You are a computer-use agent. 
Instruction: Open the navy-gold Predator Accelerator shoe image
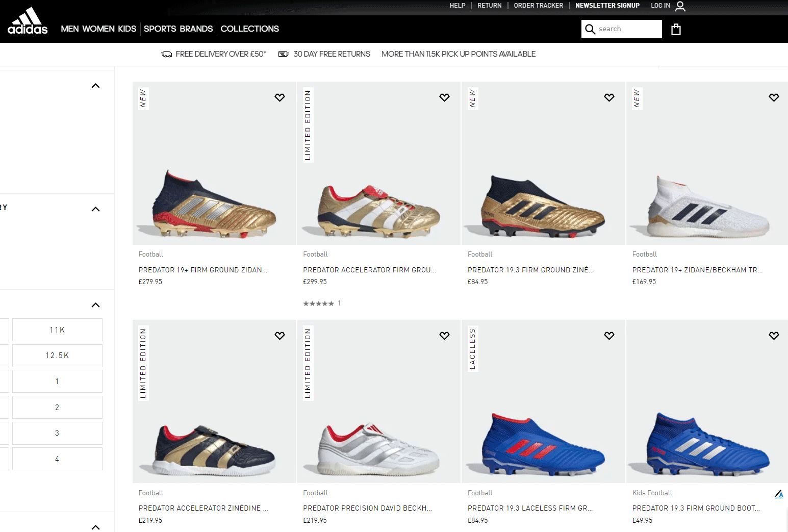214,401
